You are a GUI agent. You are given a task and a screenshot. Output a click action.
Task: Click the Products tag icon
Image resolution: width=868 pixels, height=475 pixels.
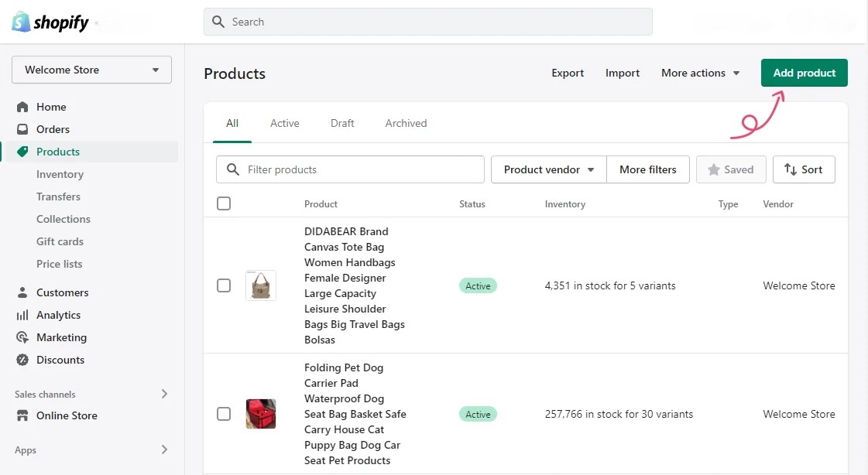(x=22, y=152)
